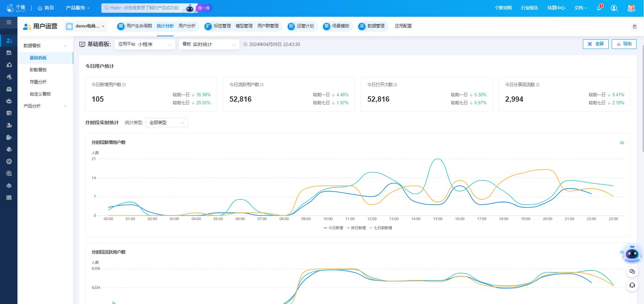Open the 行业报告 link
This screenshot has height=304, width=644.
click(x=530, y=8)
